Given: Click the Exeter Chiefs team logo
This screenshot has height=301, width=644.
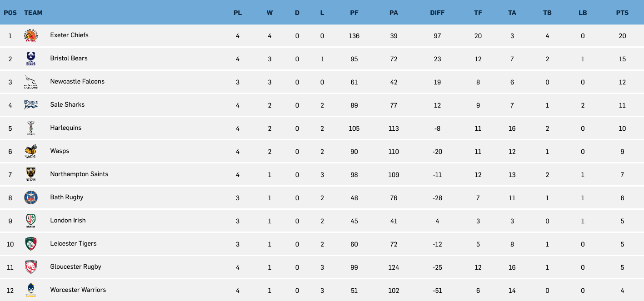Looking at the screenshot, I should point(31,35).
